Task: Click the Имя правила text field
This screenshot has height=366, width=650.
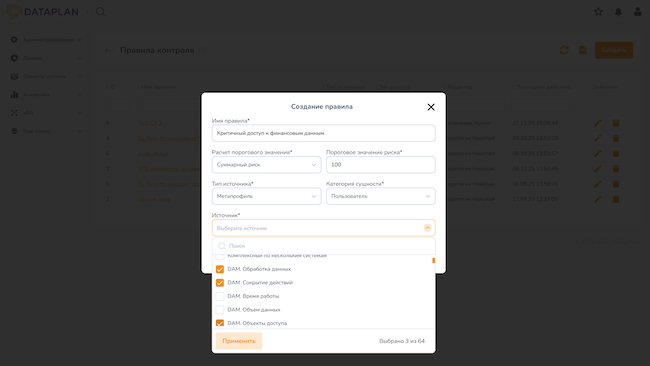Action: coord(323,133)
